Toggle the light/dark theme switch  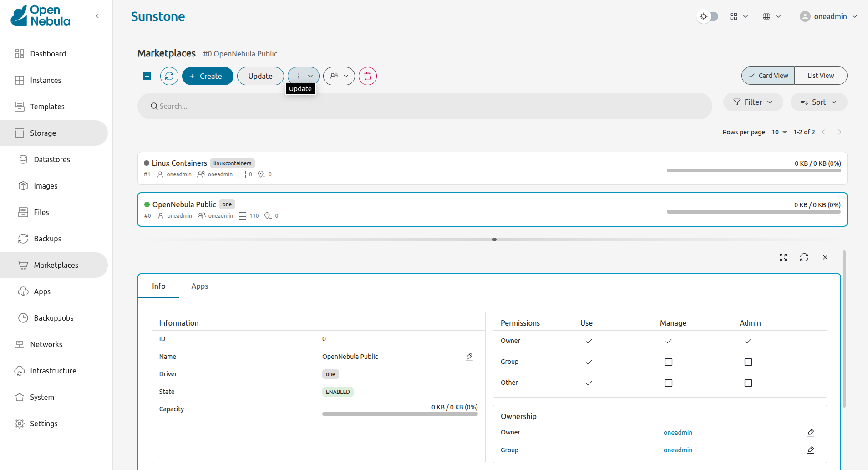coord(708,16)
